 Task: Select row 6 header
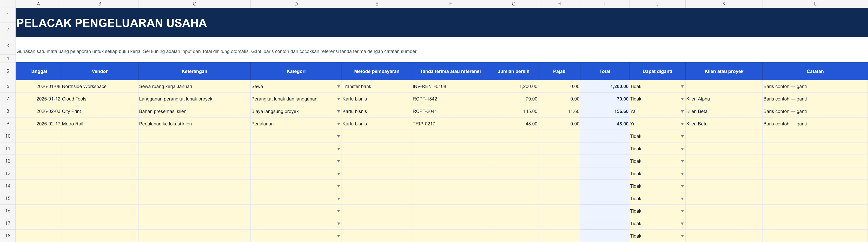(x=8, y=86)
